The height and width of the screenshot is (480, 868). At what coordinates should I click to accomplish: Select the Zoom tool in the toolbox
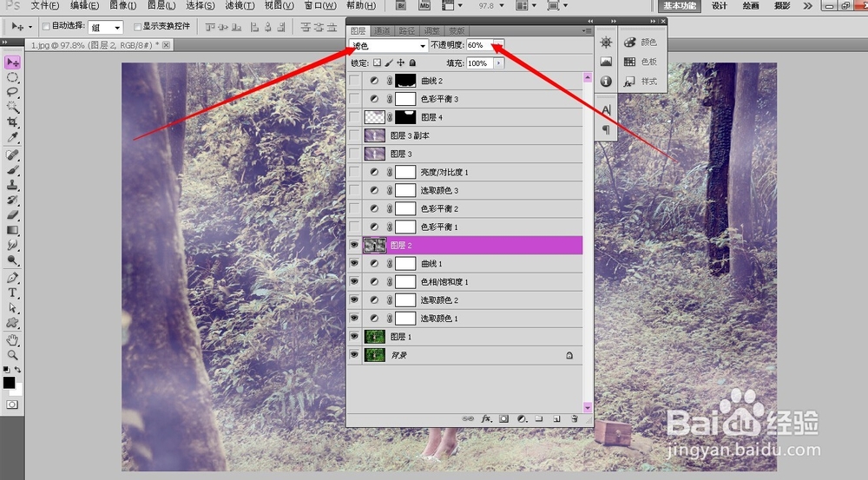(12, 355)
